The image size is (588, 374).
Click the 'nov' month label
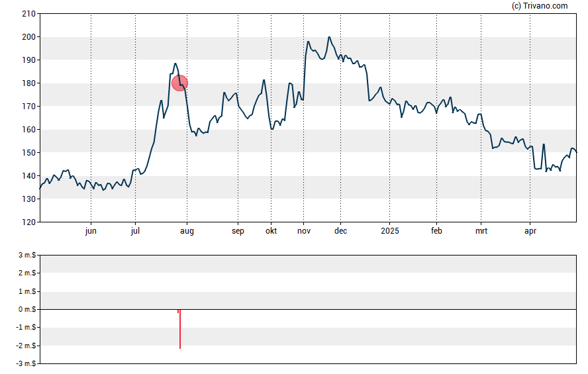coord(304,231)
